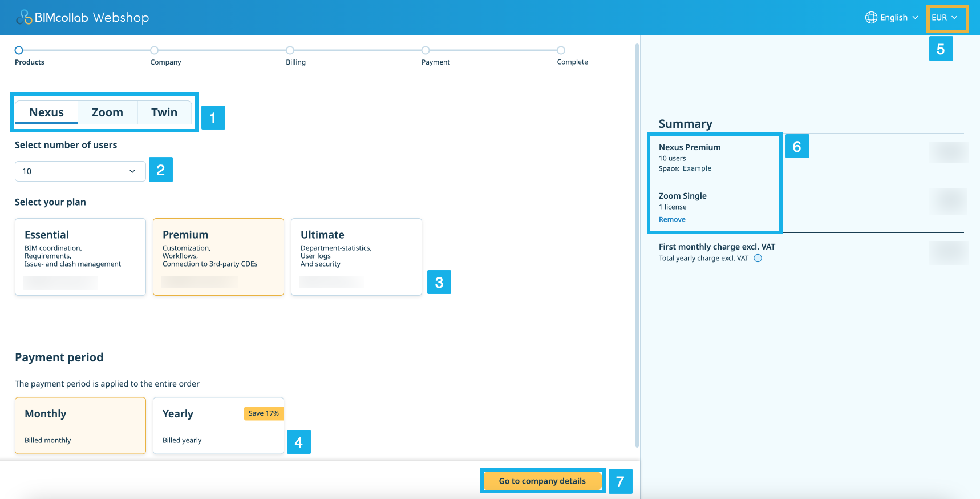Click the Payment step circle
The width and height of the screenshot is (980, 499).
click(426, 50)
